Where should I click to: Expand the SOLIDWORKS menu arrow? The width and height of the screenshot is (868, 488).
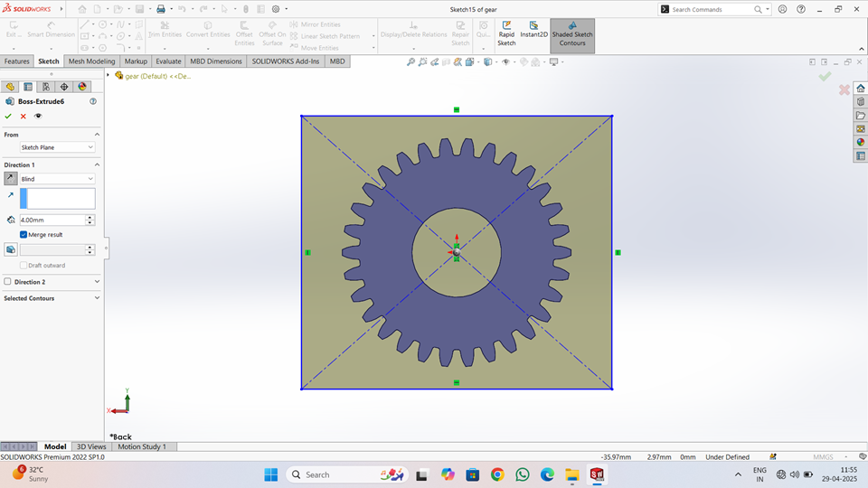[x=61, y=9]
